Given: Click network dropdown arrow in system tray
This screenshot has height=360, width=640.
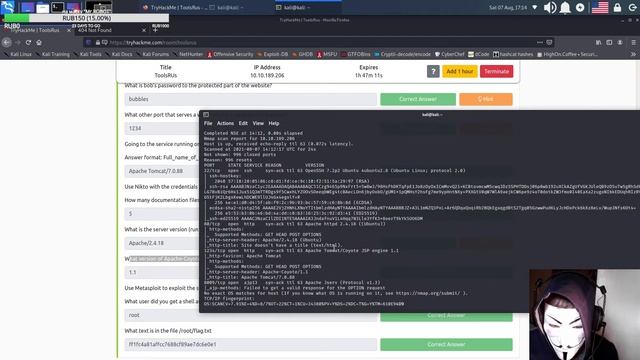Looking at the screenshot, I should (535, 7).
